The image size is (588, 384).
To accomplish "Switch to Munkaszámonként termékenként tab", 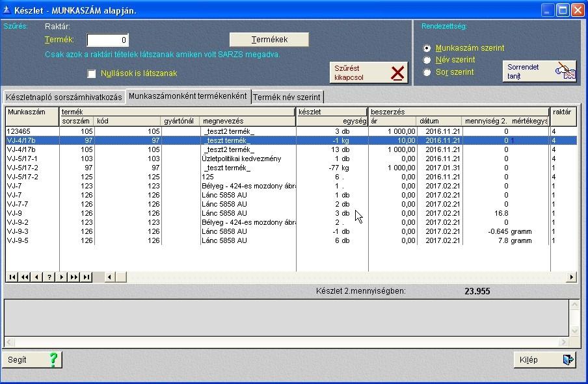I will pos(188,96).
